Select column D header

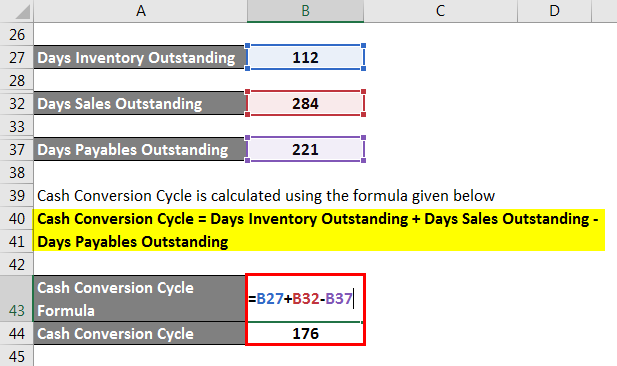pos(554,11)
